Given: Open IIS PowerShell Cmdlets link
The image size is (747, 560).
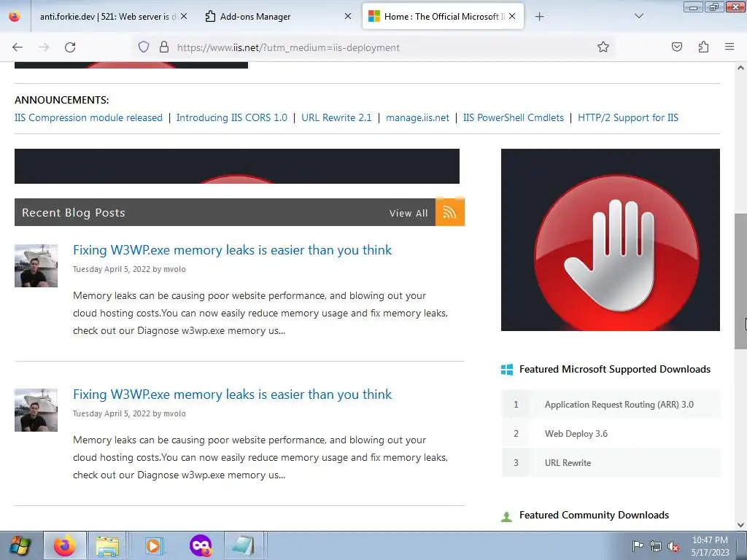Looking at the screenshot, I should click(514, 117).
